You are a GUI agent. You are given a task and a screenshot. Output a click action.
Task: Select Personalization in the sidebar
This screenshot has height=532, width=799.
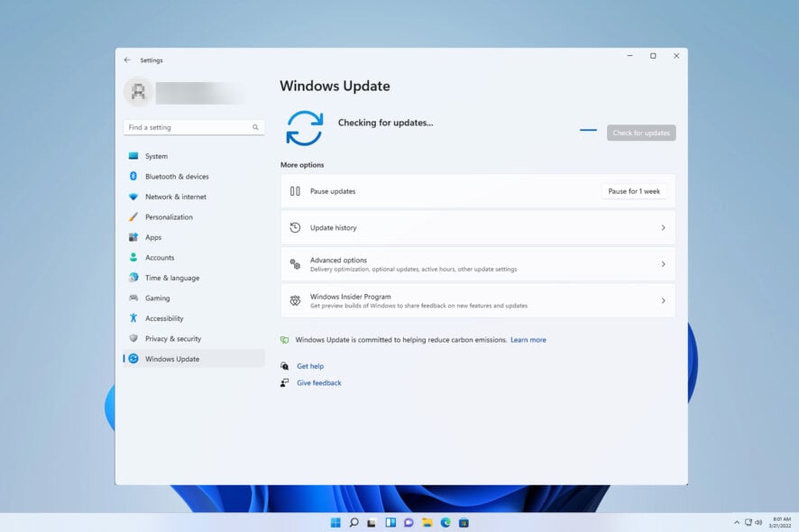(194, 216)
